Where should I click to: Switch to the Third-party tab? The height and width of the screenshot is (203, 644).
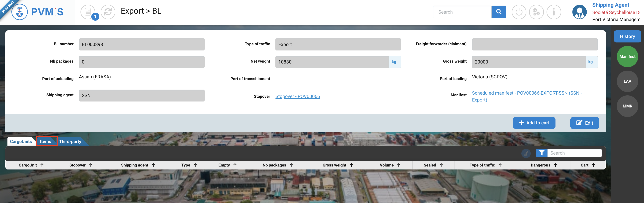70,142
